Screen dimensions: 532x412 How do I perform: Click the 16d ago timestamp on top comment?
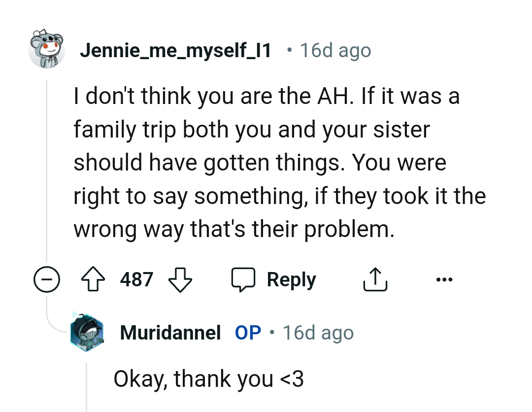tap(336, 50)
